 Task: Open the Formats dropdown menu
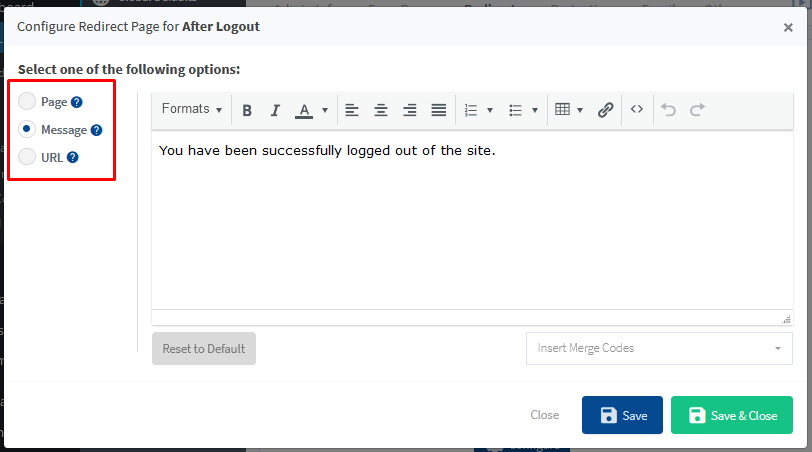(192, 109)
